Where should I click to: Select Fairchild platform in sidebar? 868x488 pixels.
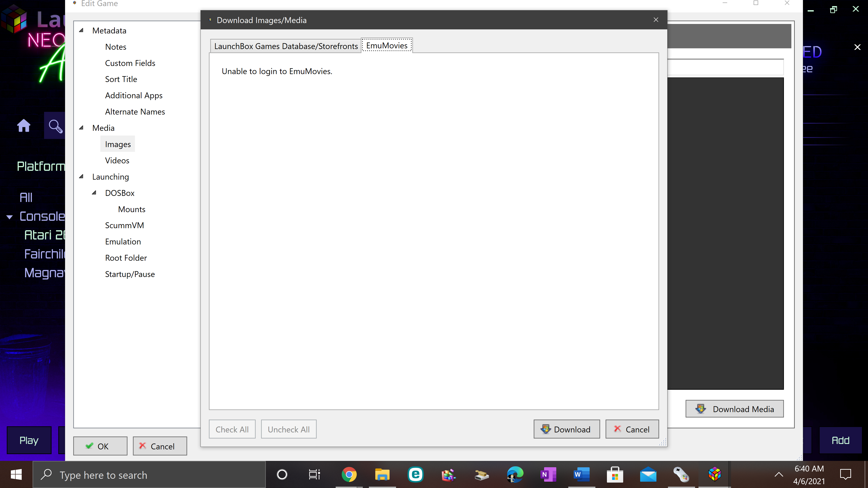45,253
